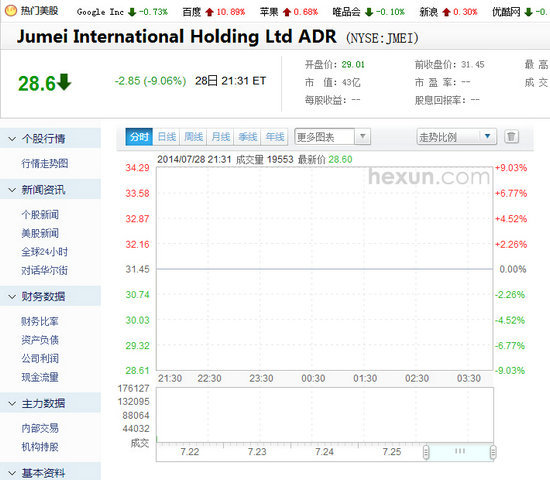Click the NYSE:JMEI ticker symbol text
The height and width of the screenshot is (480, 550).
[382, 38]
